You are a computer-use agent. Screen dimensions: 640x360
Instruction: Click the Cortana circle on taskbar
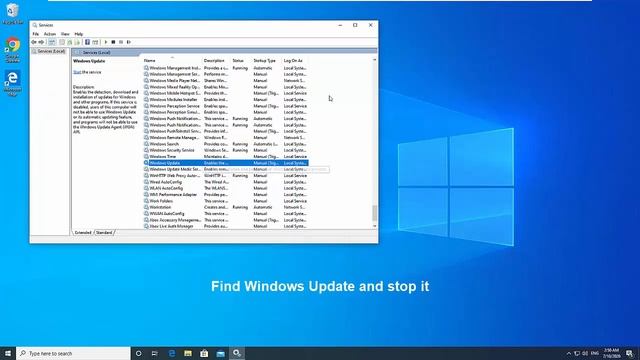point(138,353)
